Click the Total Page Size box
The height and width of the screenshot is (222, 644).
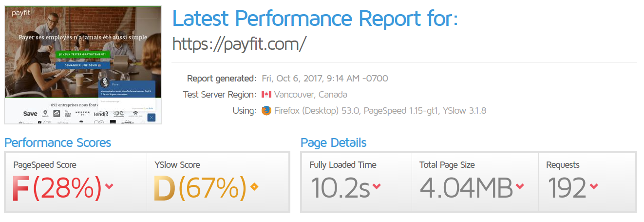click(x=475, y=182)
